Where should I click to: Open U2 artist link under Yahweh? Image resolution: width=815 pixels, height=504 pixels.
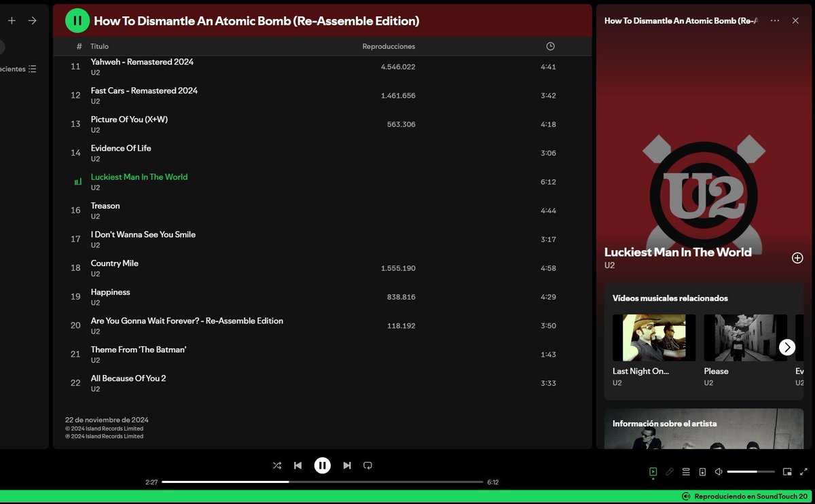tap(96, 73)
